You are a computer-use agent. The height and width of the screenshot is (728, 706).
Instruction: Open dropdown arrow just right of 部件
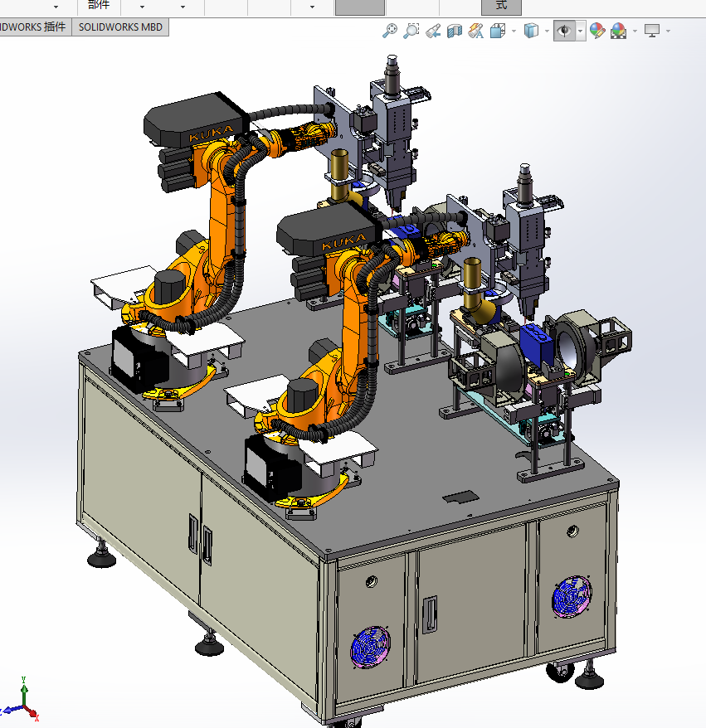coord(142,7)
